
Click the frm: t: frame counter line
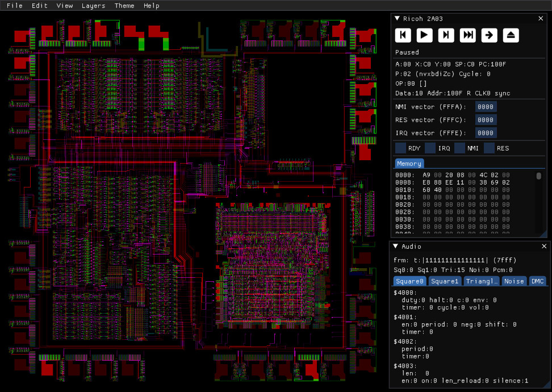pyautogui.click(x=455, y=260)
